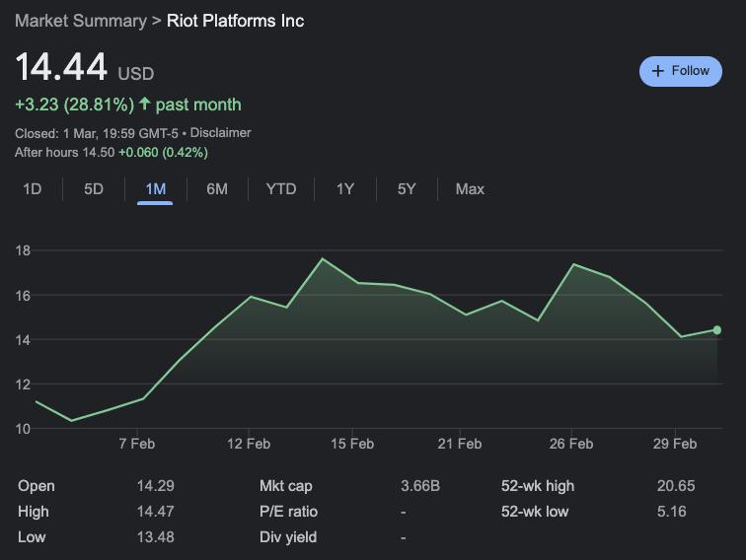
Task: Click the Follow button
Action: point(680,71)
